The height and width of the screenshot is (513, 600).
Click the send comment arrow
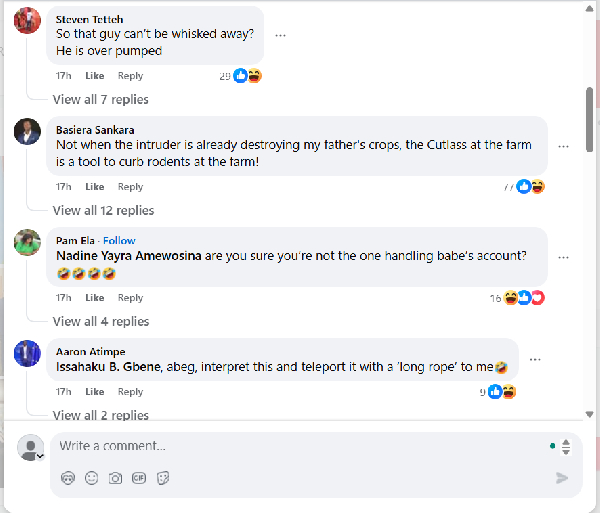[562, 478]
